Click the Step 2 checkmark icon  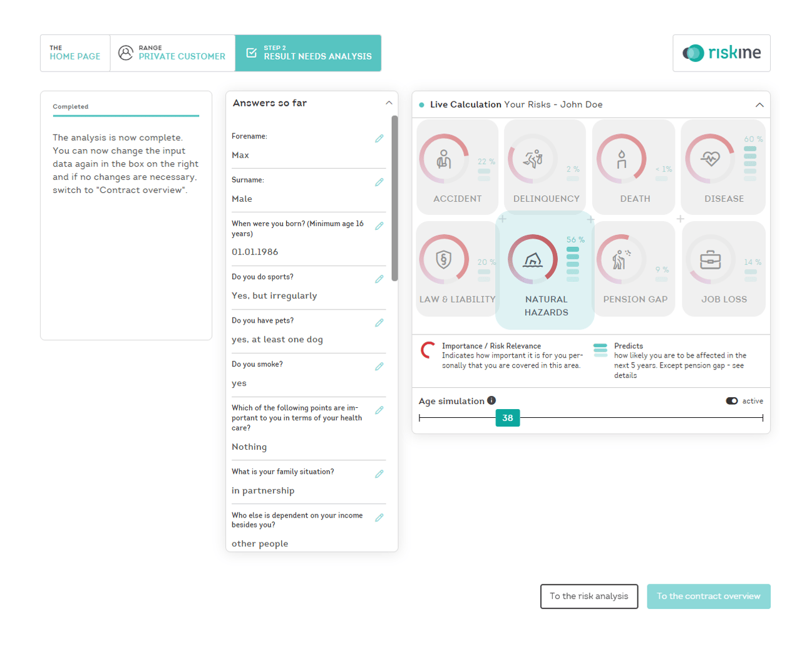coord(252,53)
